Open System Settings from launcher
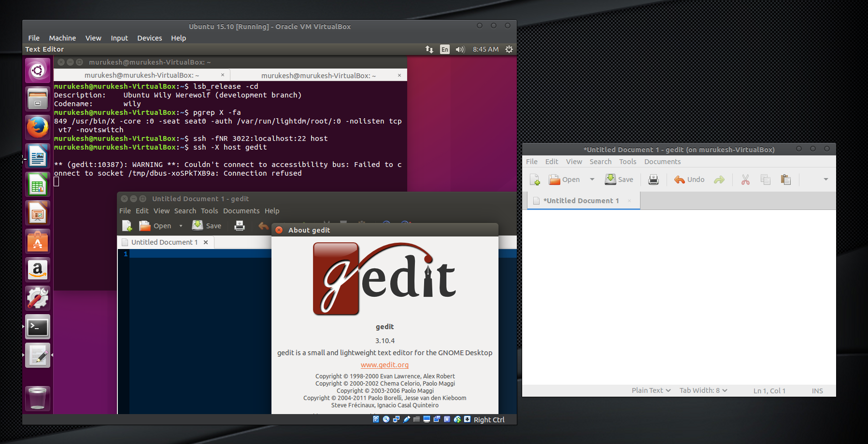Screen dimensions: 868x444 [x=38, y=298]
